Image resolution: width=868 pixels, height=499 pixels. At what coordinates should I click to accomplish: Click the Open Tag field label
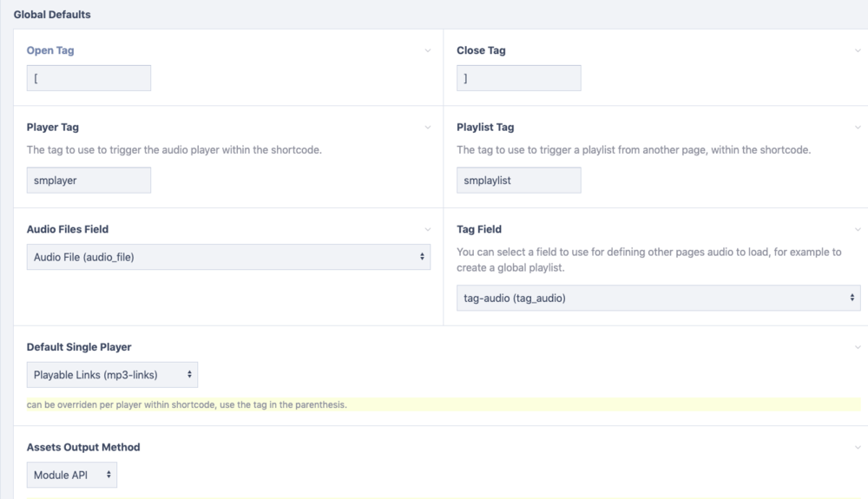click(50, 50)
